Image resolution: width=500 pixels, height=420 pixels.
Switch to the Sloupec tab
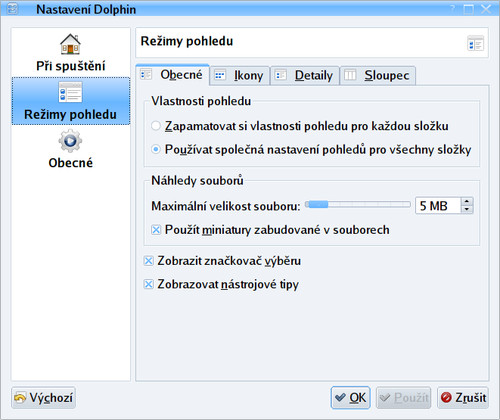coord(377,76)
